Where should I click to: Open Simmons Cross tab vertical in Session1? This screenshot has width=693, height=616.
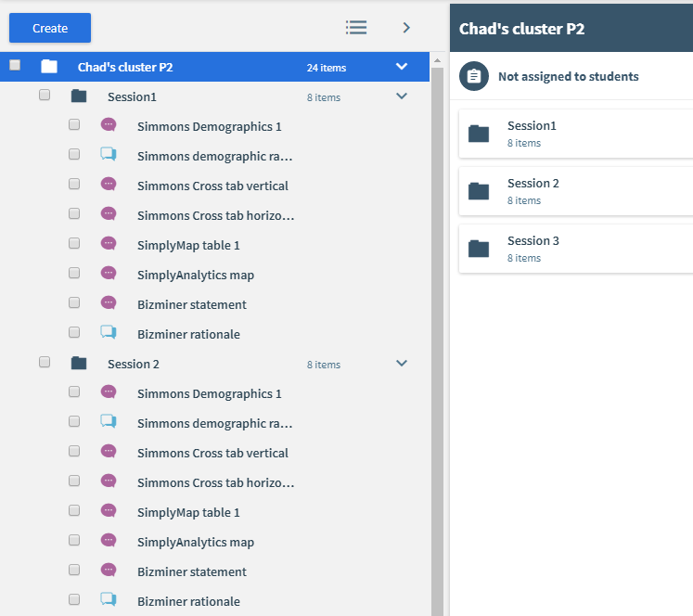click(212, 186)
